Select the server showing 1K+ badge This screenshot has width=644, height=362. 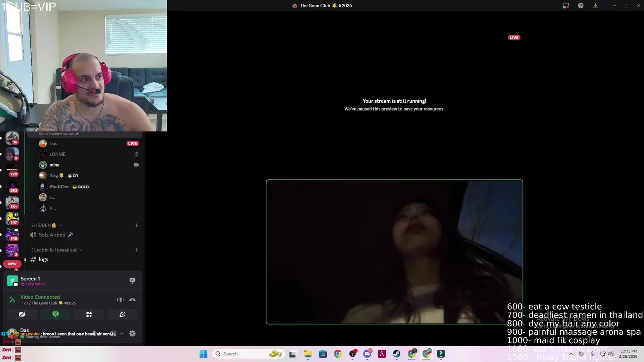[x=12, y=203]
